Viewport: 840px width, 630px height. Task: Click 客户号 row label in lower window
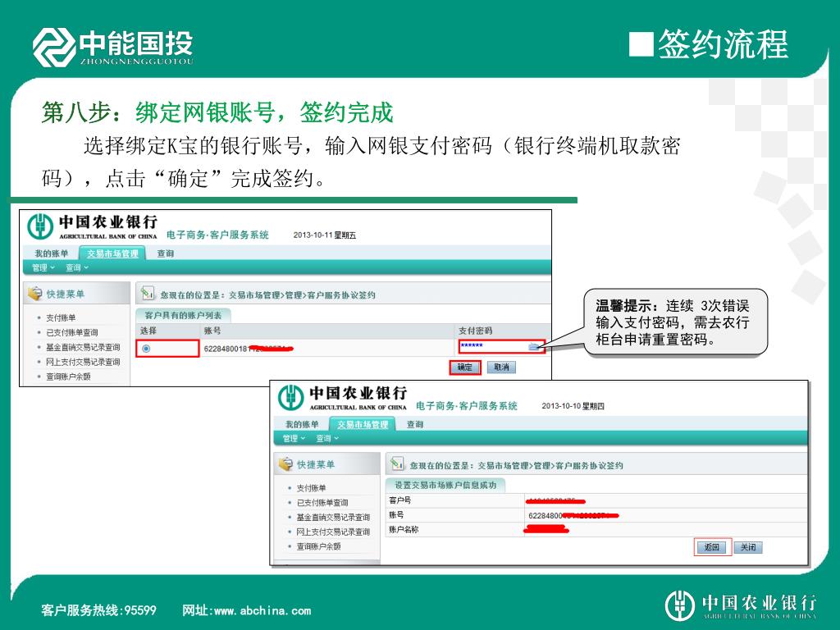400,500
